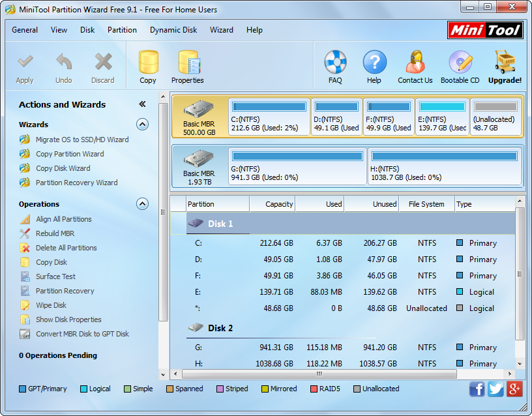Launch Migrate OS to SSD/HD Wizard
This screenshot has height=416, width=532.
pos(82,140)
